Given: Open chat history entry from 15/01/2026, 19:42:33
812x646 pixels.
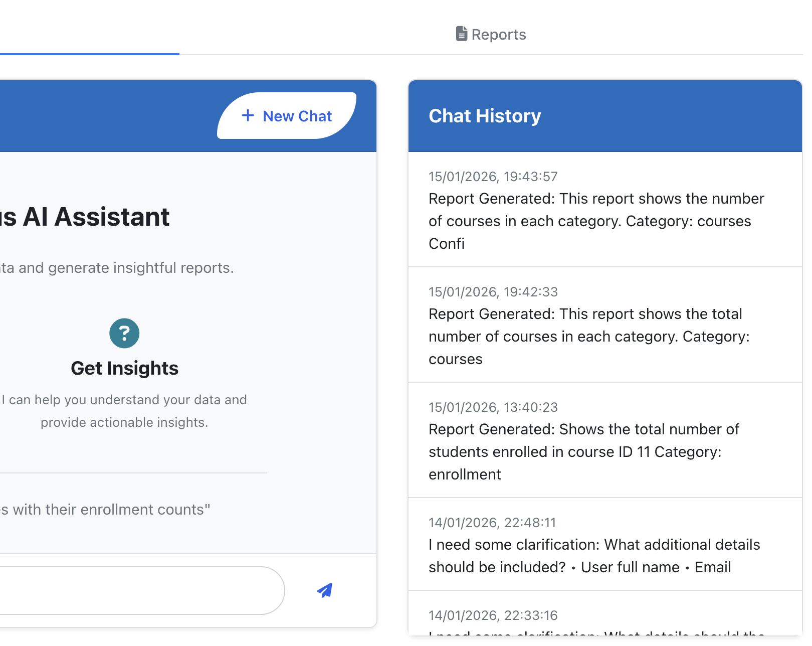Looking at the screenshot, I should tap(605, 325).
